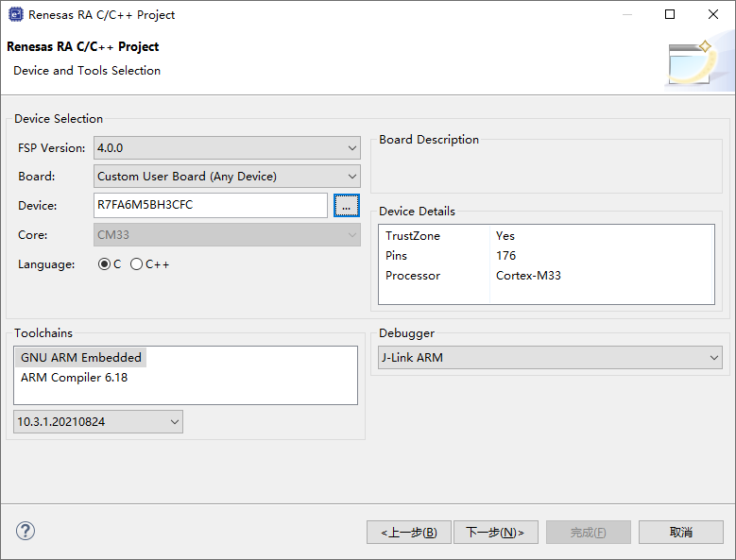Select the C language radio button
The height and width of the screenshot is (560, 736).
point(104,264)
